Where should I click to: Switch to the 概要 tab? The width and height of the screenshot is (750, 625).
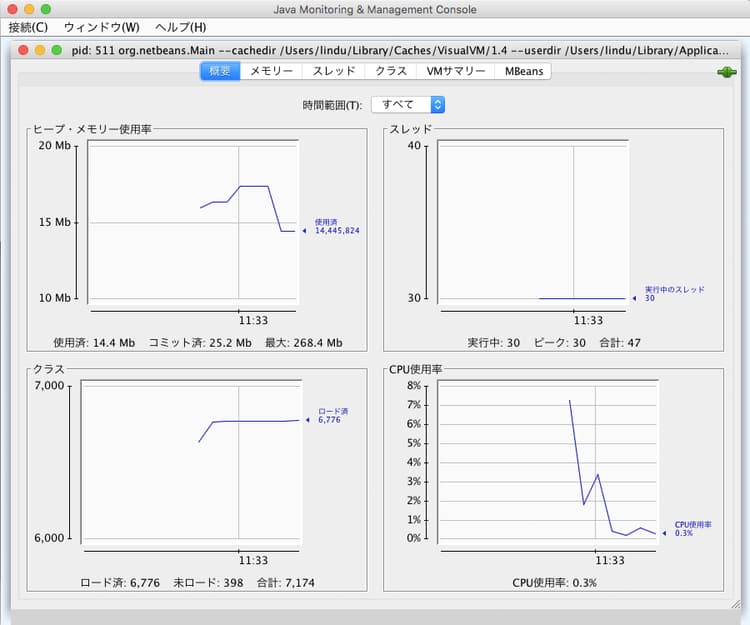tap(220, 71)
